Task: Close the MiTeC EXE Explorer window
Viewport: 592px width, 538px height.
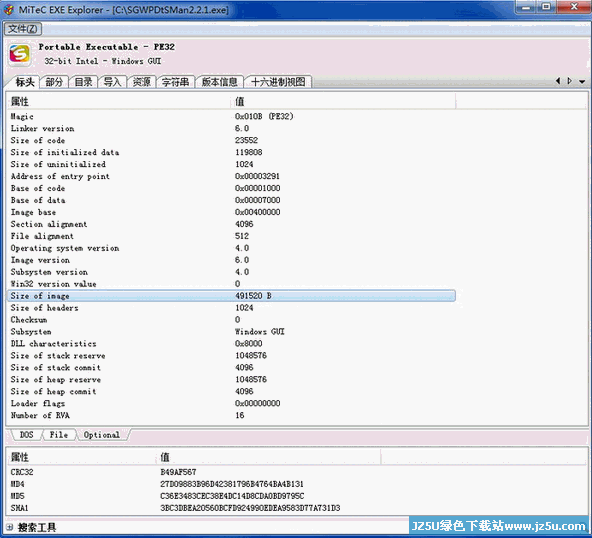Action: click(574, 7)
